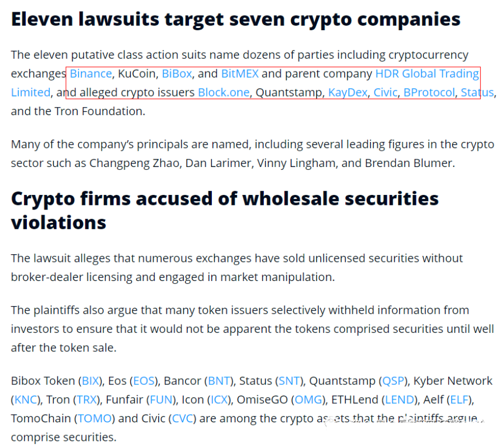The height and width of the screenshot is (448, 503).
Task: Follow the SNT ticker link
Action: click(289, 381)
